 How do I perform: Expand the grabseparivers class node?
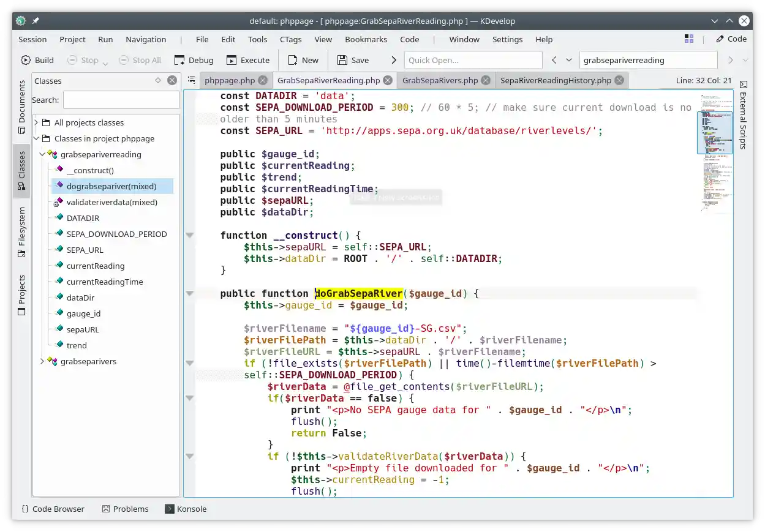[x=42, y=361]
